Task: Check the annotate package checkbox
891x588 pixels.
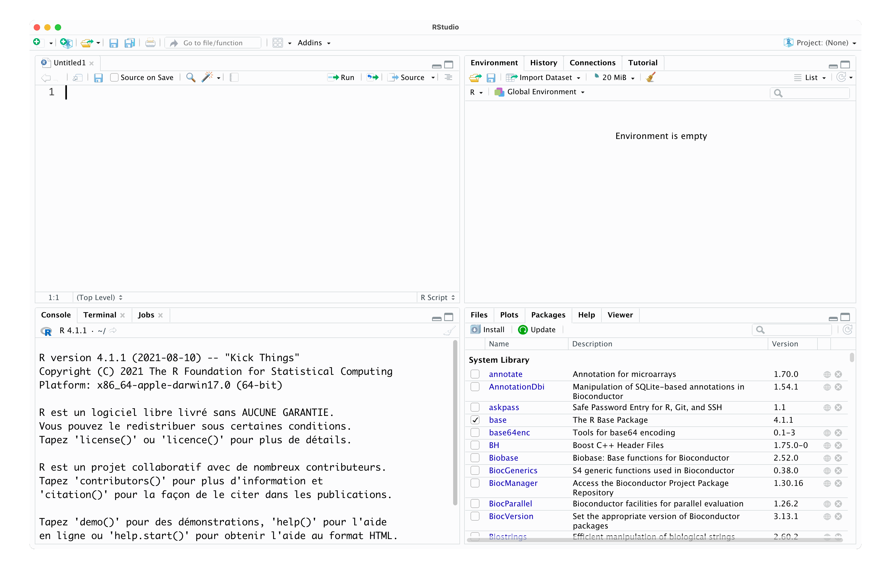Action: (x=475, y=374)
